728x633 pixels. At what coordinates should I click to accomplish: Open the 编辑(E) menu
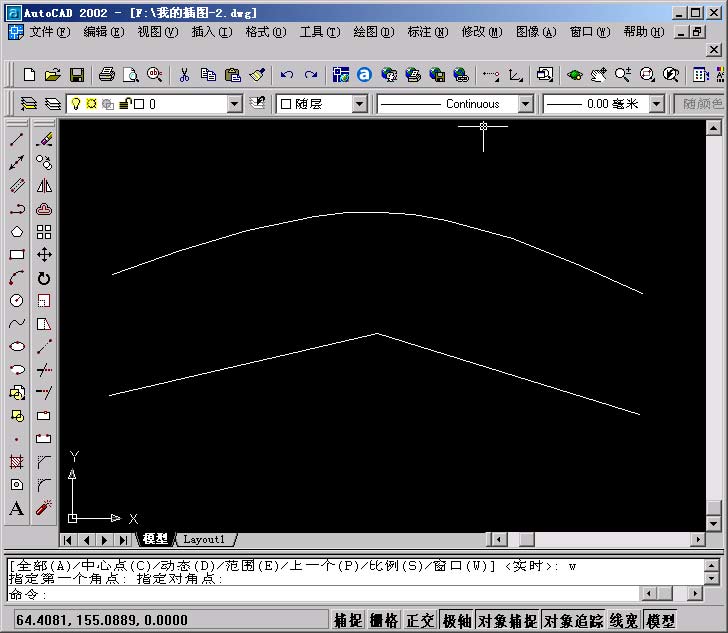pos(104,32)
